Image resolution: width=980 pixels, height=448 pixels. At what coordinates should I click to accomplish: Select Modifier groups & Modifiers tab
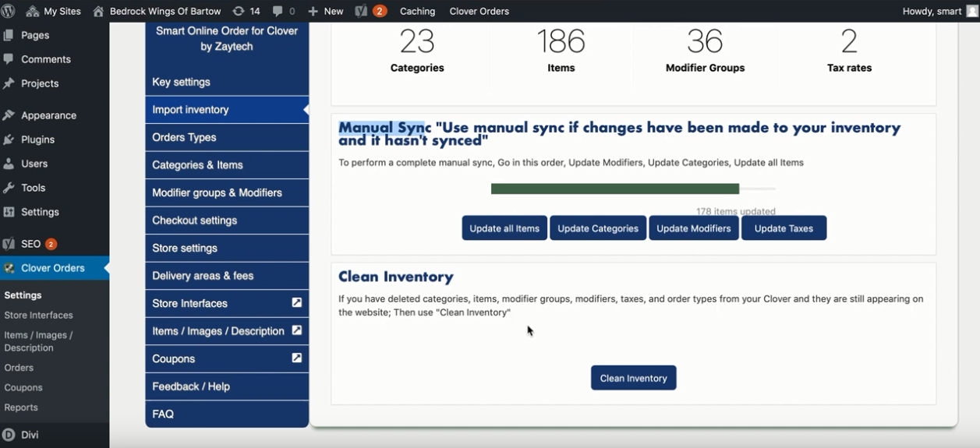click(227, 192)
